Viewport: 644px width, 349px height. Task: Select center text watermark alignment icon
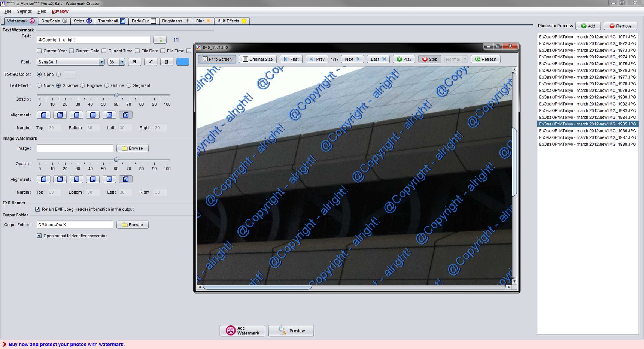pyautogui.click(x=109, y=115)
